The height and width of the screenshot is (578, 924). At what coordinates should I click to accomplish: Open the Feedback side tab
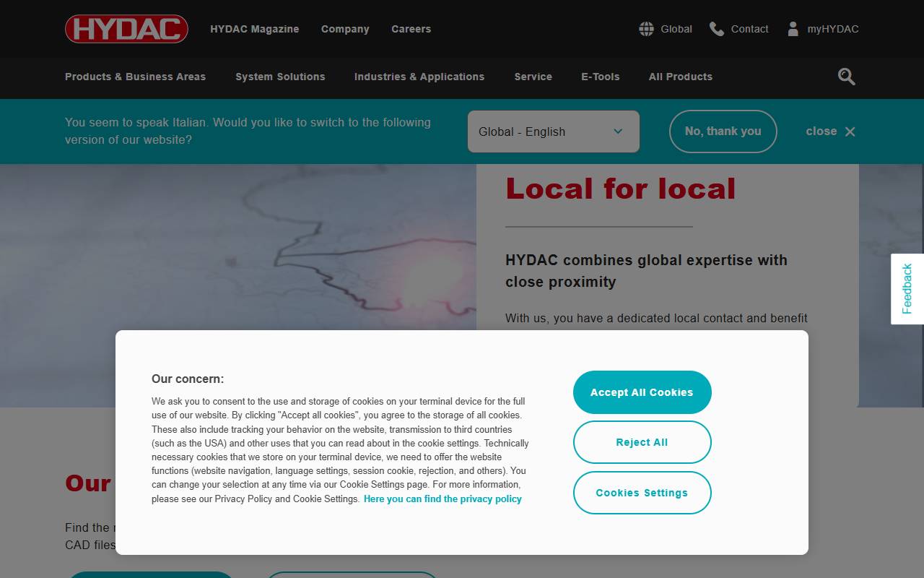[x=907, y=289]
